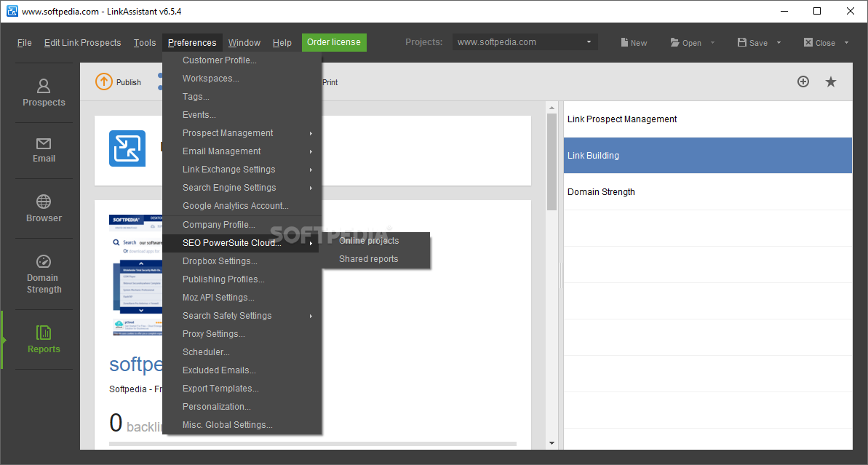Open the Tools menu
The image size is (868, 465).
pos(145,43)
